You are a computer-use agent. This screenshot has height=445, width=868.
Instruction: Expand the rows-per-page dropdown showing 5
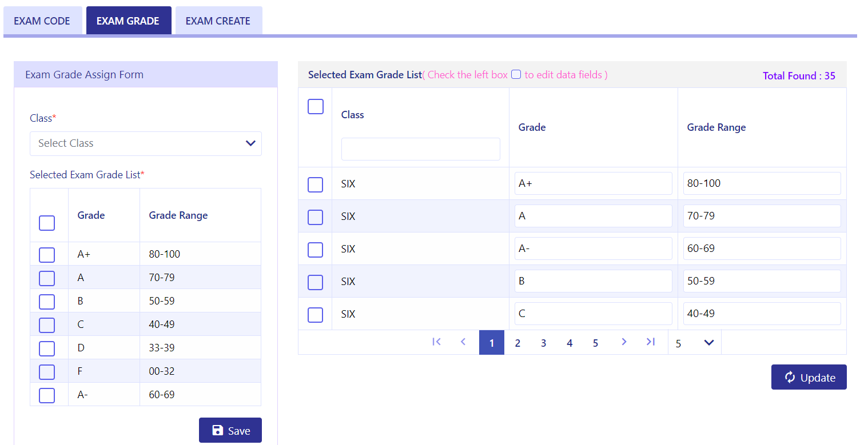pyautogui.click(x=694, y=343)
